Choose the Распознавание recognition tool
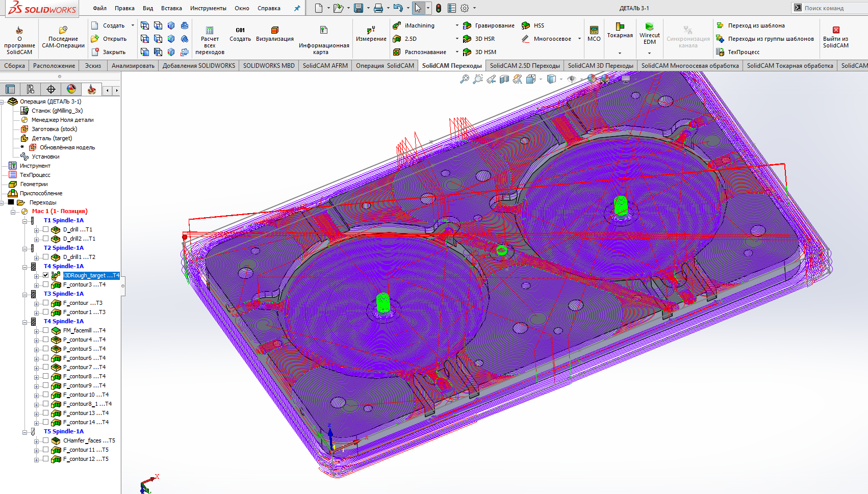Image resolution: width=868 pixels, height=494 pixels. pos(397,52)
